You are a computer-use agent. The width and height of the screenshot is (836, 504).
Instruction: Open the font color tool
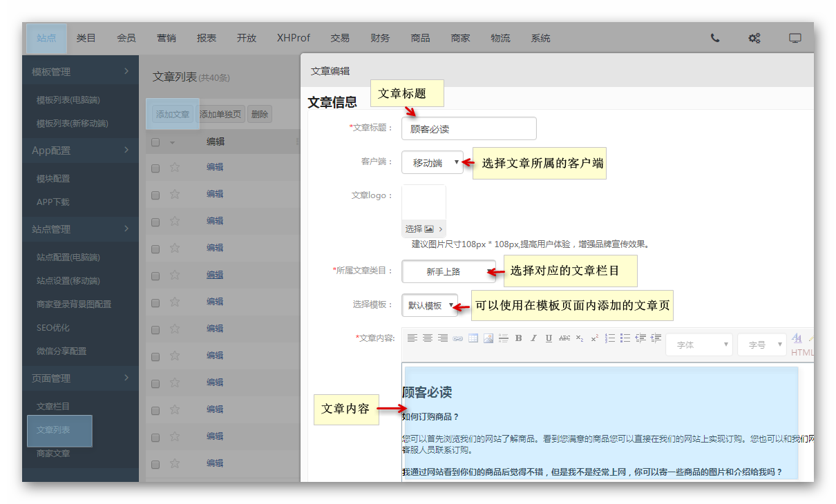(797, 338)
